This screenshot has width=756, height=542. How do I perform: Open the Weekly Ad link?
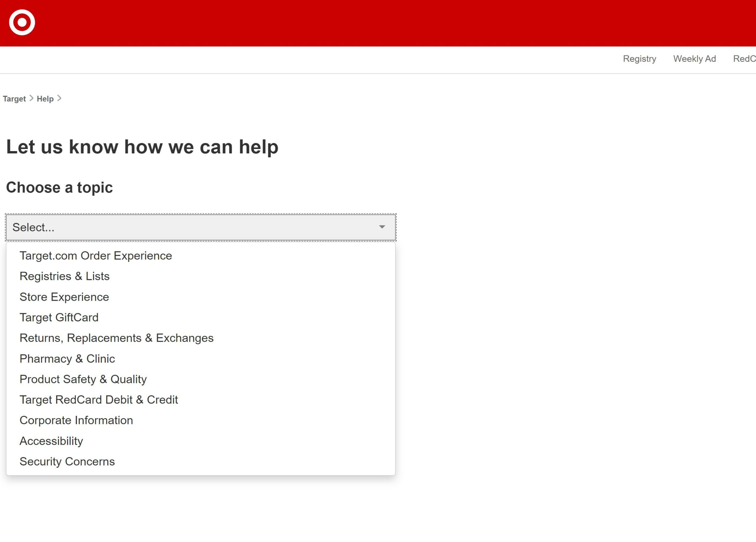[694, 59]
